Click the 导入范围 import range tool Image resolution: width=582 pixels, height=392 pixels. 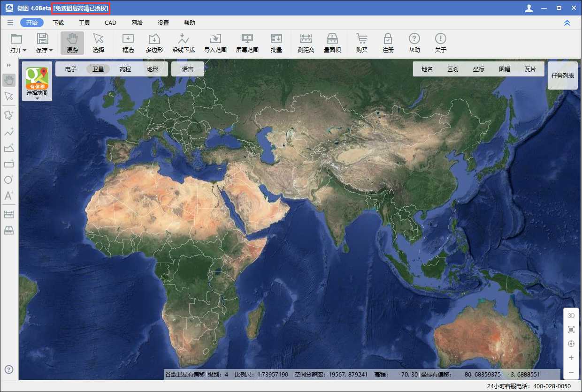click(x=215, y=43)
